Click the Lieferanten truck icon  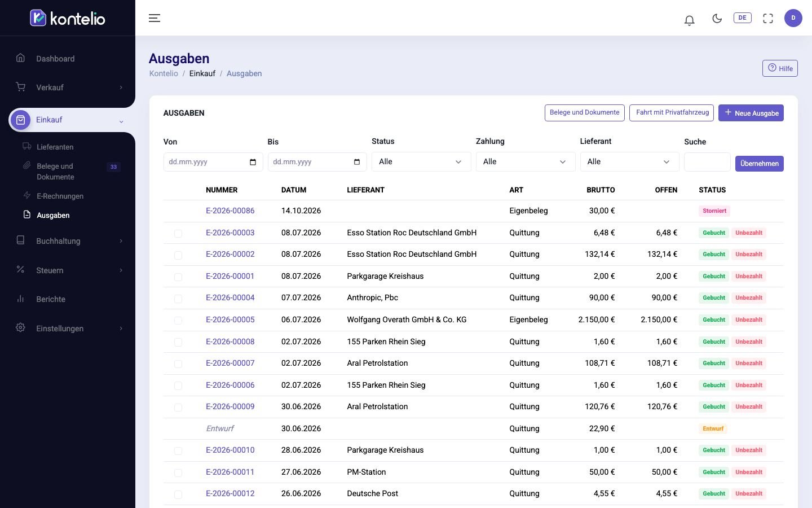click(27, 147)
